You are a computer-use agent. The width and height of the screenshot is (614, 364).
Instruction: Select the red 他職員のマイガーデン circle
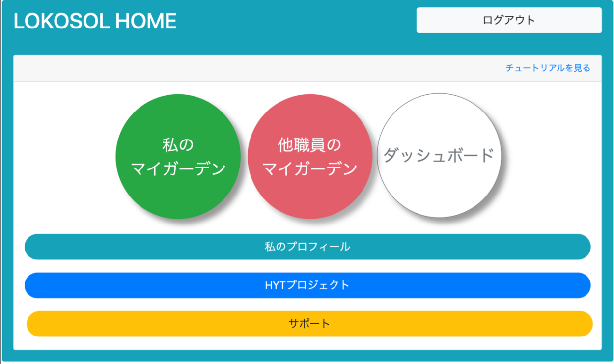pos(310,157)
